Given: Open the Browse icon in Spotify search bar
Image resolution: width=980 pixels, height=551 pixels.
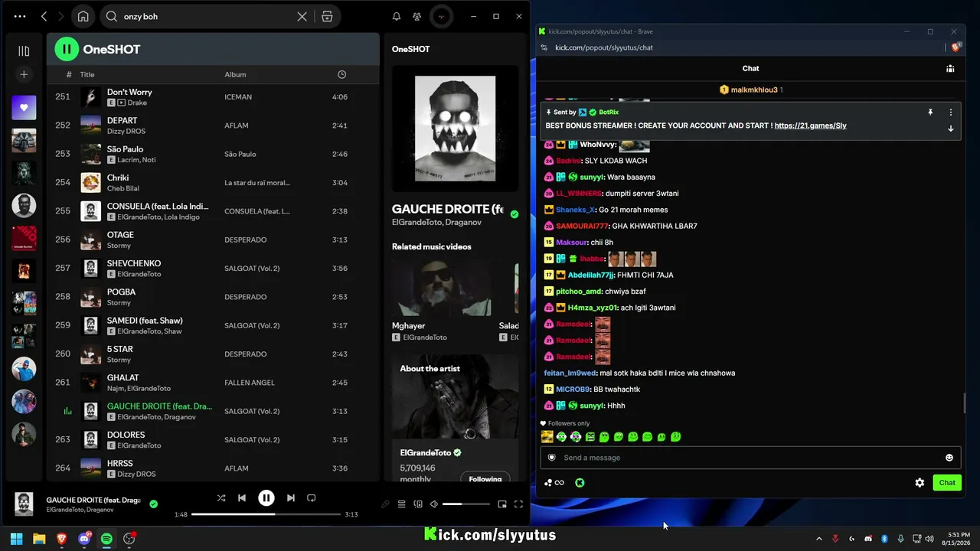Looking at the screenshot, I should (x=327, y=16).
